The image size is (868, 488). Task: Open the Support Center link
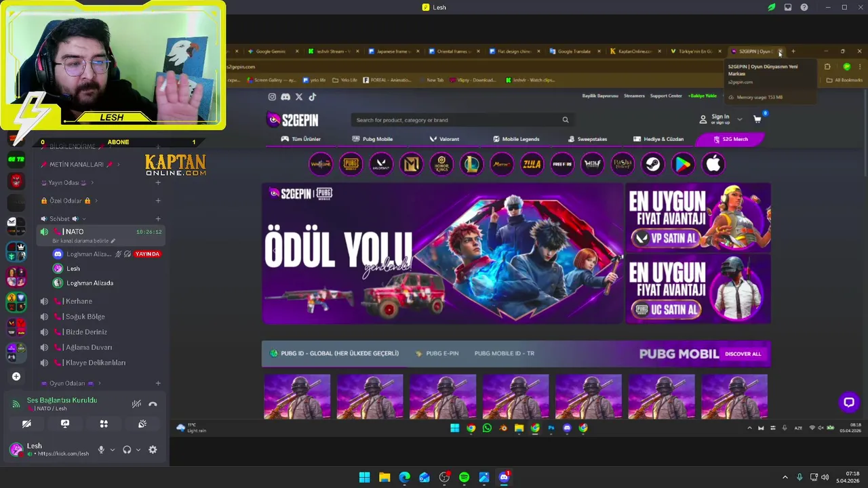click(x=666, y=96)
